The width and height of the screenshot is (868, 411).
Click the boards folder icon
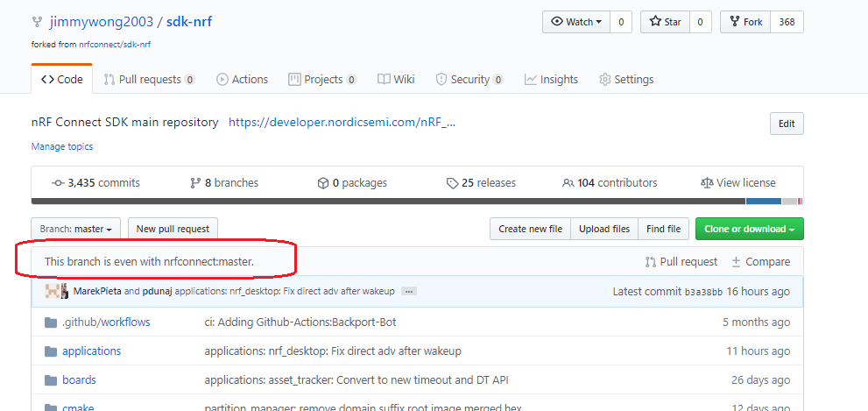[50, 380]
